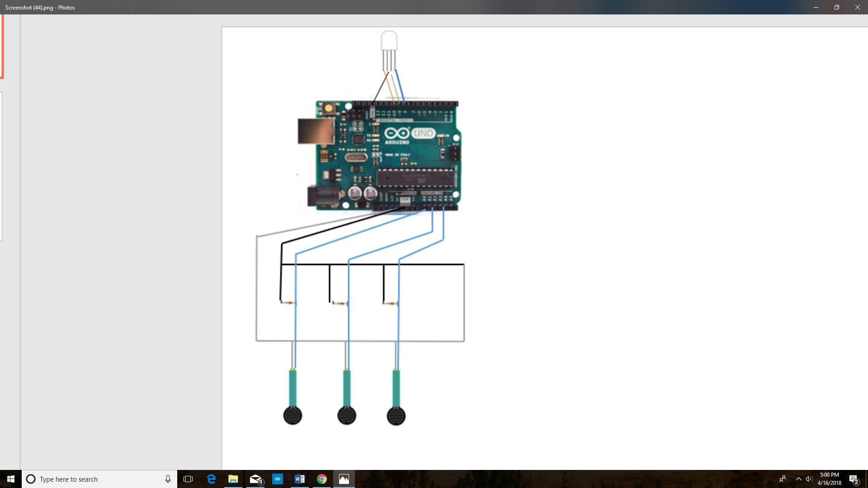Open the Mail app showing 1 unread
The width and height of the screenshot is (868, 488).
(255, 479)
